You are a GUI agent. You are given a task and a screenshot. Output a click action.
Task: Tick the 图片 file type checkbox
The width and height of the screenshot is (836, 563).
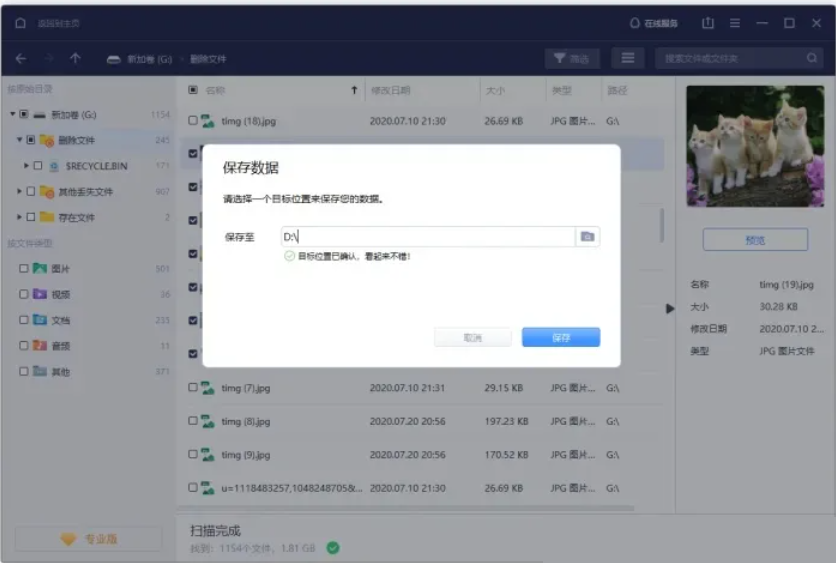(24, 269)
